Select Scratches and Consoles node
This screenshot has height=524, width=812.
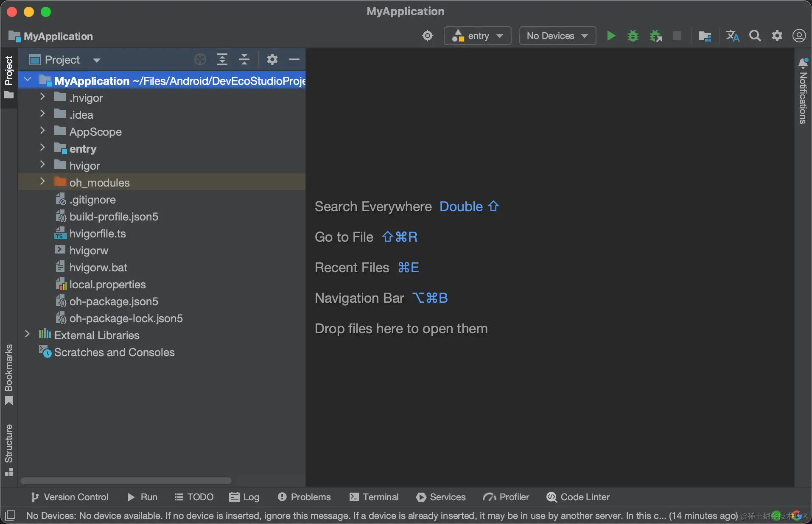pyautogui.click(x=162, y=352)
